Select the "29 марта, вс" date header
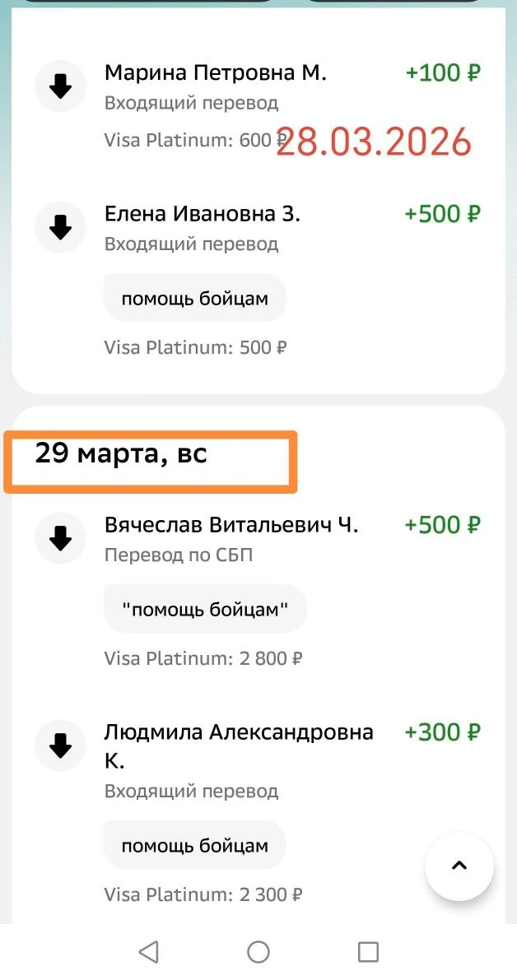 click(x=122, y=453)
